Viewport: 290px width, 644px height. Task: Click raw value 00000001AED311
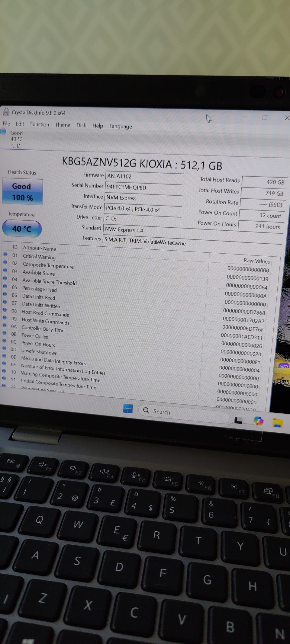[x=242, y=337]
